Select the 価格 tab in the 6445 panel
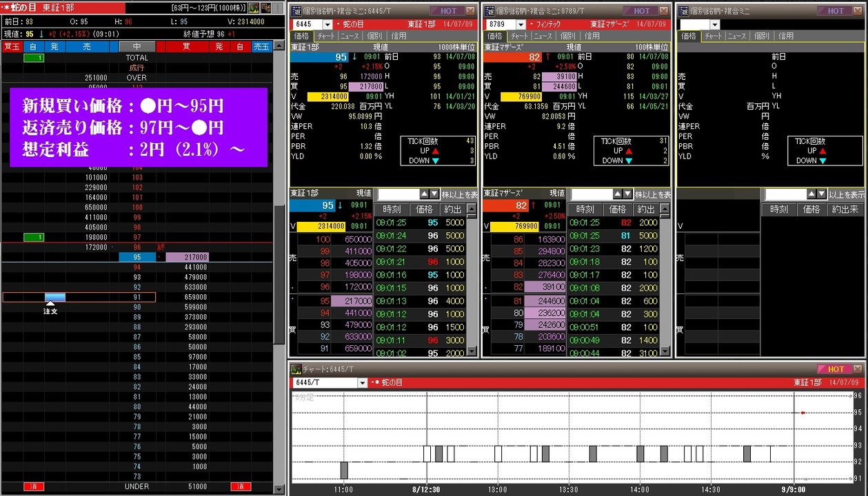The height and width of the screenshot is (496, 868). [301, 36]
